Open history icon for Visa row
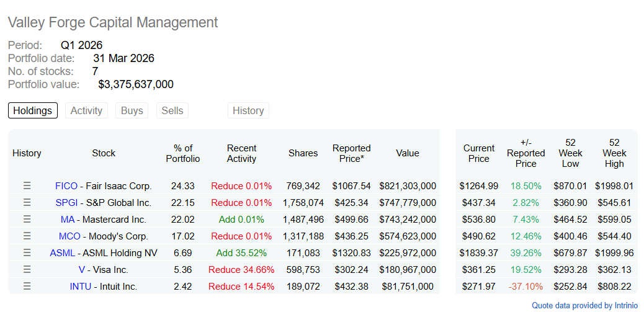Image resolution: width=644 pixels, height=312 pixels. (27, 270)
